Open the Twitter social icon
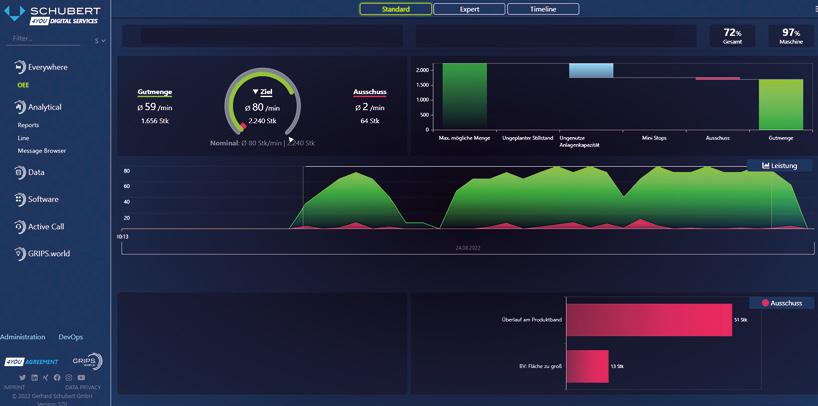The image size is (818, 406). (x=22, y=377)
